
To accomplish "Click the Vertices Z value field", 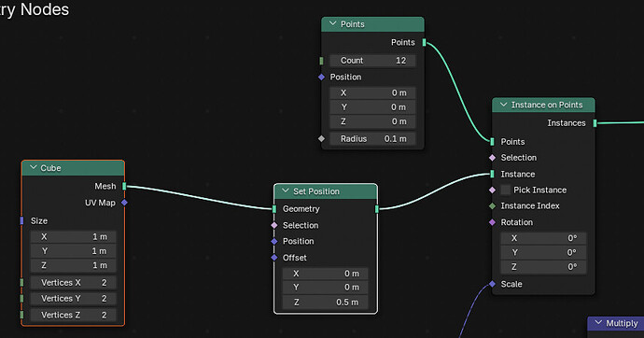I will (x=73, y=315).
